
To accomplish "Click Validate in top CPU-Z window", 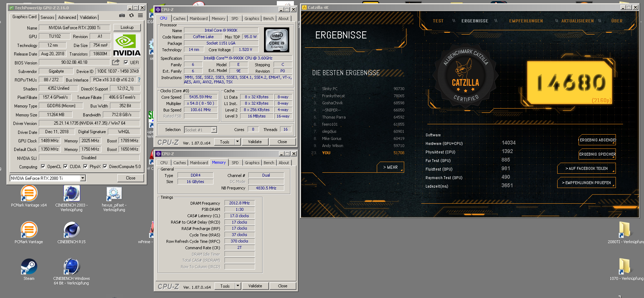I will (255, 142).
